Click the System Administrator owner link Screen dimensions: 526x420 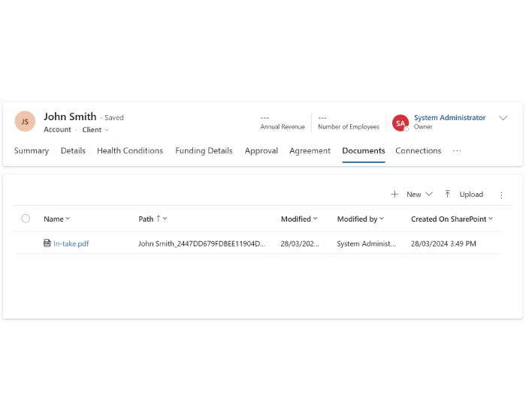[x=449, y=118]
